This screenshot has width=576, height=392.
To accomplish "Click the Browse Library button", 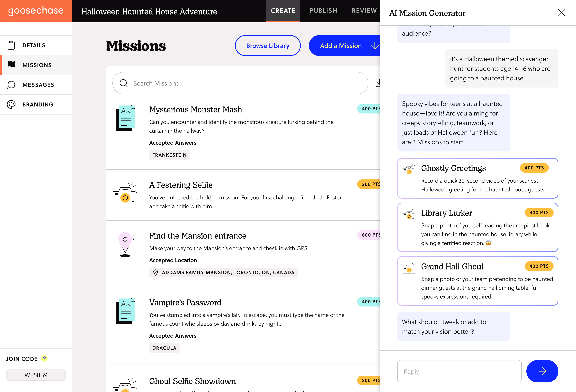I will 267,46.
